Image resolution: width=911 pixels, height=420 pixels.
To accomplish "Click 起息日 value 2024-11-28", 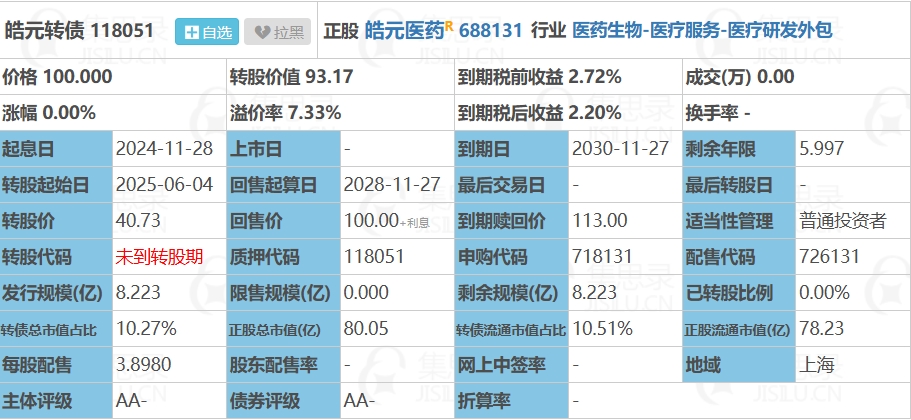I will [164, 149].
